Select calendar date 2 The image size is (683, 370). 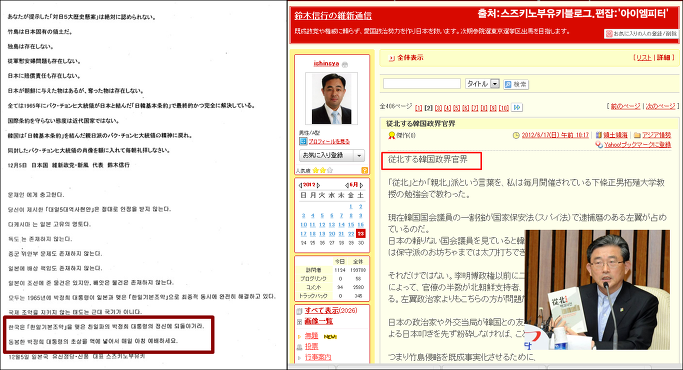pos(361,207)
